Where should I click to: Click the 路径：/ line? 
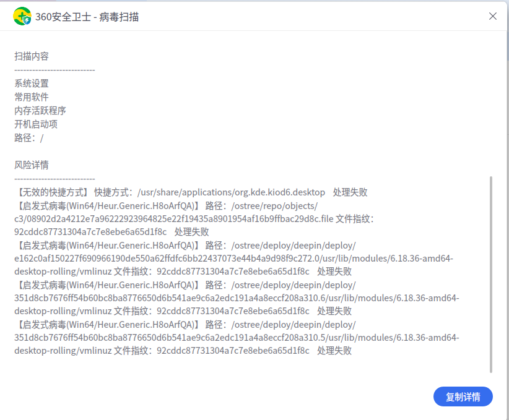coord(28,138)
